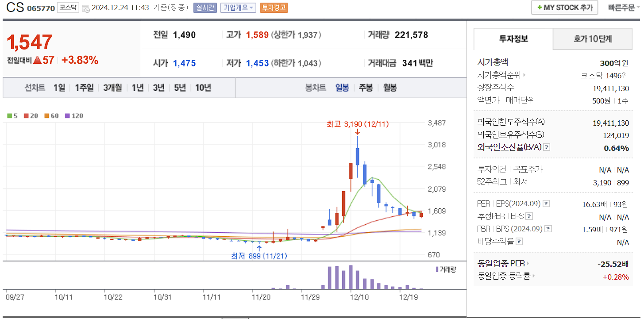The image size is (644, 319).
Task: Select the 10년 line chart period
Action: (x=203, y=88)
